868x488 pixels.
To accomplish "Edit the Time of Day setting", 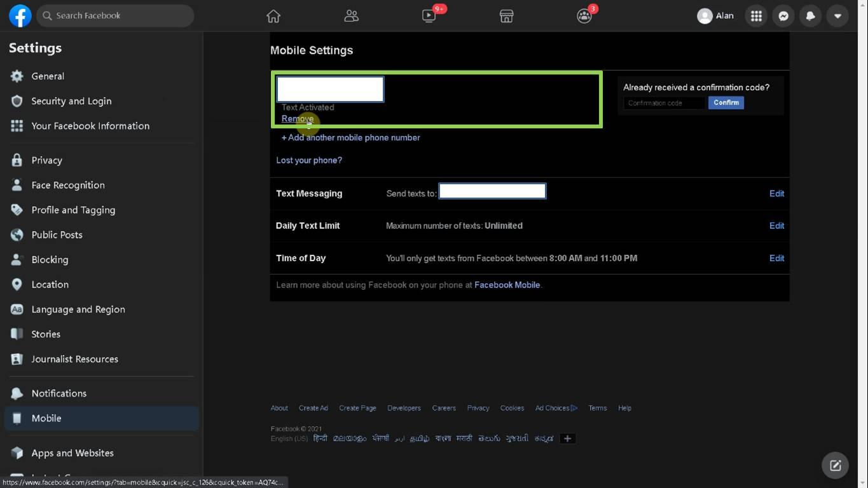I will point(776,258).
